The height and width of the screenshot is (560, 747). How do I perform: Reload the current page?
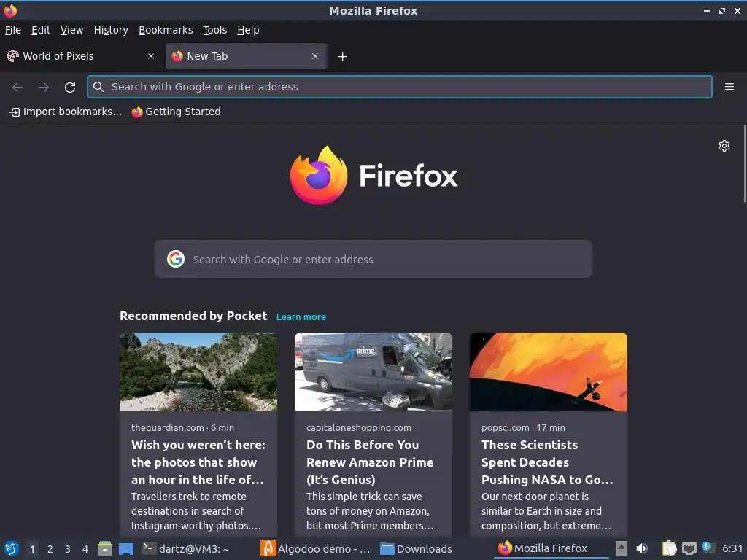(x=70, y=87)
